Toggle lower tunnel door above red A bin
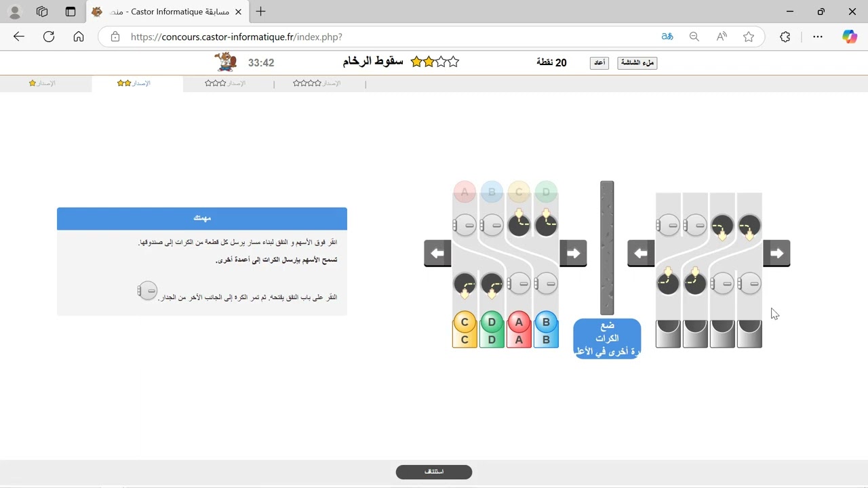868x488 pixels. [x=519, y=283]
